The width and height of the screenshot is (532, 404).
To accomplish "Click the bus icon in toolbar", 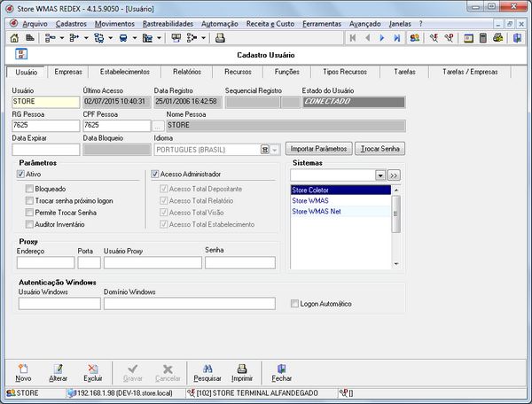I will point(123,38).
